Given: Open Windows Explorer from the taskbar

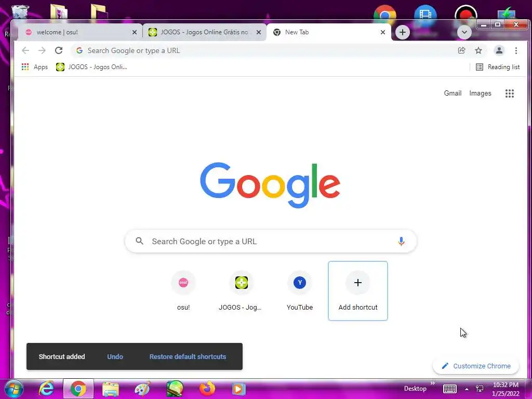Looking at the screenshot, I should [110, 389].
